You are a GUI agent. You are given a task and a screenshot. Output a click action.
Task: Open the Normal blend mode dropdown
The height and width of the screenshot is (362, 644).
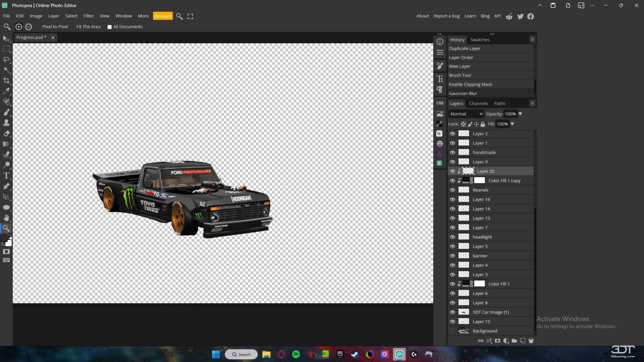(466, 114)
